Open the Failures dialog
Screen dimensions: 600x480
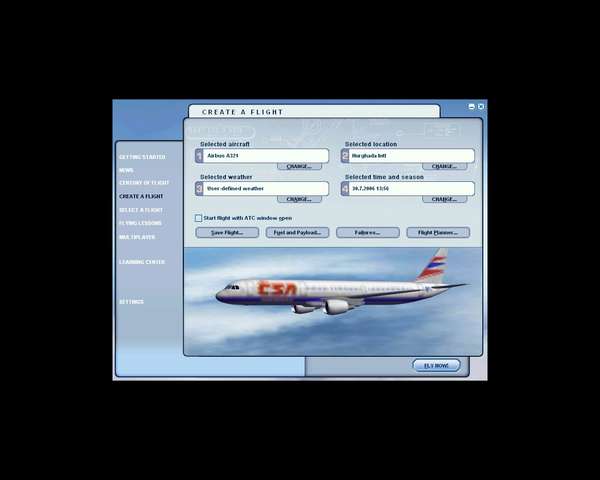[368, 233]
